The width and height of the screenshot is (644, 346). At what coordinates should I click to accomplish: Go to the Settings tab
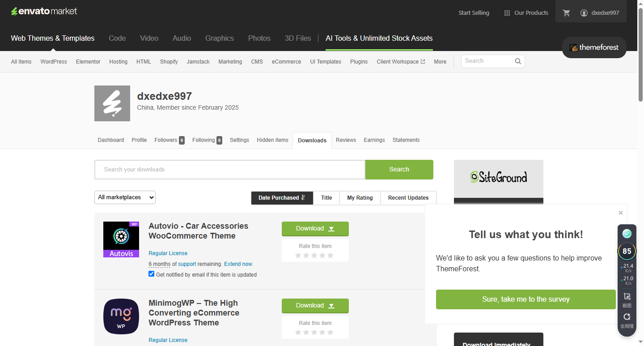[x=240, y=140]
